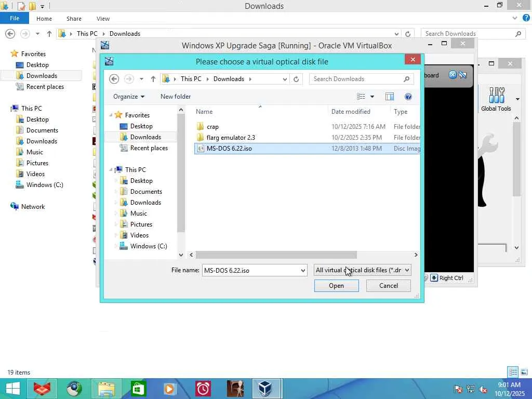Open the File tab in the Explorer window

pos(14,18)
